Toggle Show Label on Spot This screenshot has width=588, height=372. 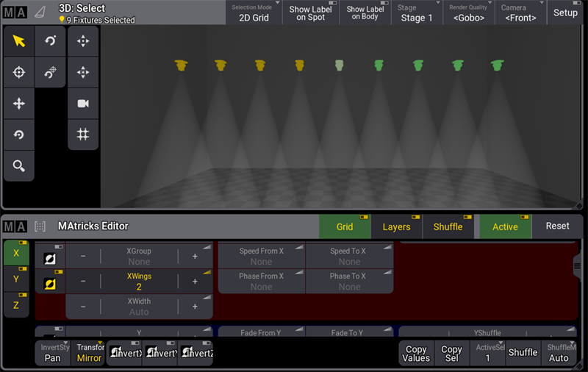[311, 13]
